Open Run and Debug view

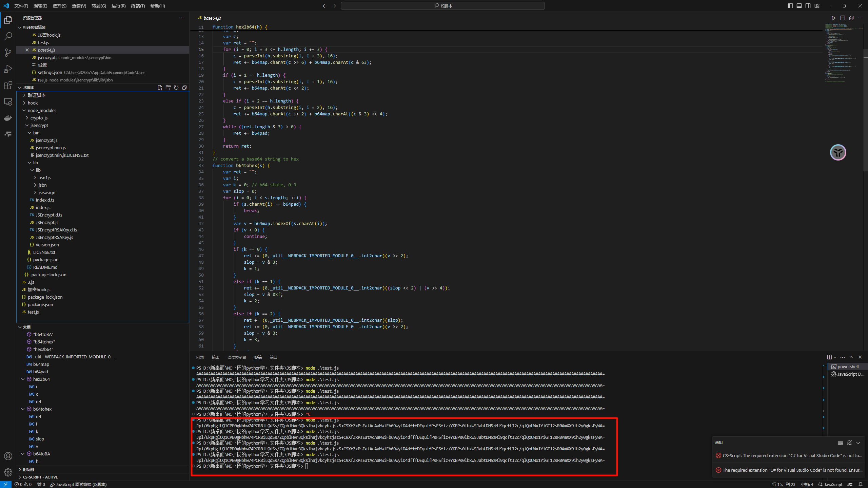pos(8,69)
